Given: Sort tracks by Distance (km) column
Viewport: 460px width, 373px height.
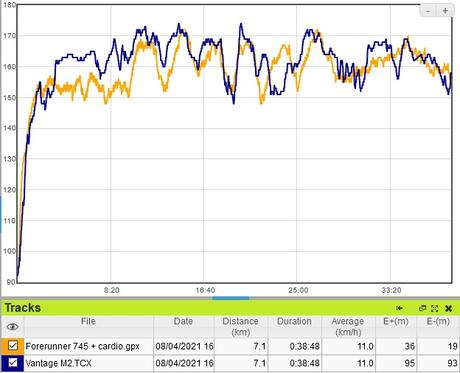Looking at the screenshot, I should [x=240, y=327].
